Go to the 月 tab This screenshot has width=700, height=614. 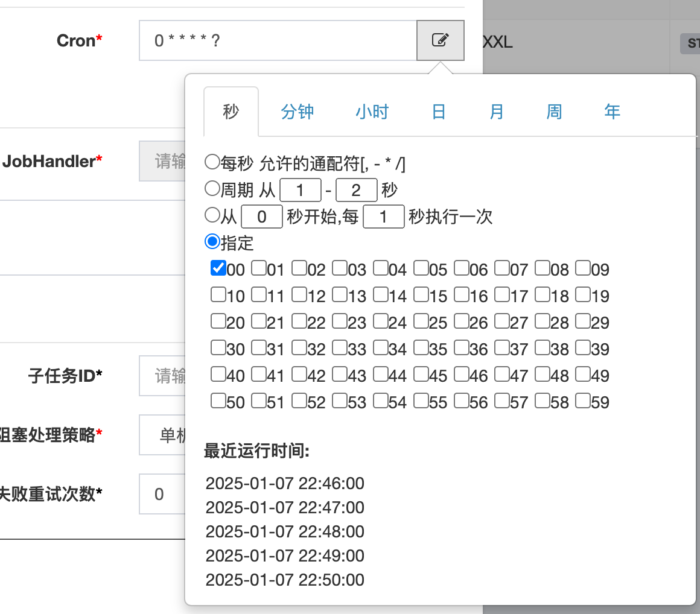click(496, 112)
